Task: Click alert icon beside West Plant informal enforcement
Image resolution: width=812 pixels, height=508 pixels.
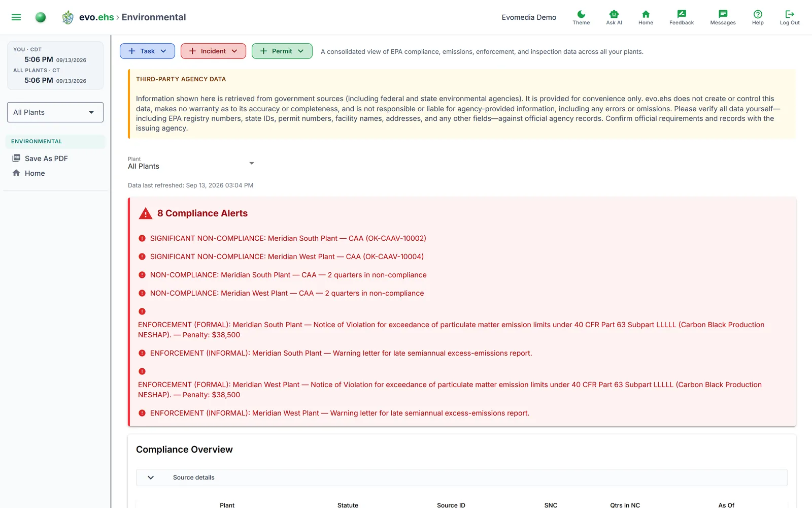Action: (x=142, y=413)
